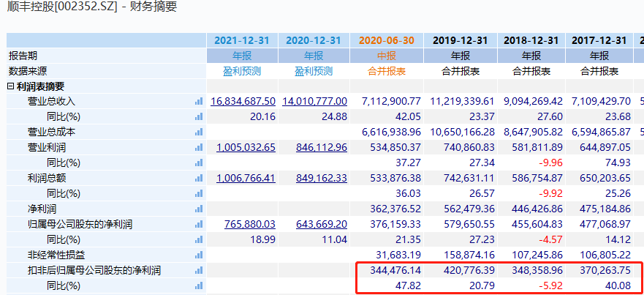Screen dimensions: 644x295
Task: Click parent net profit value 477,068.97
Action: tap(605, 225)
